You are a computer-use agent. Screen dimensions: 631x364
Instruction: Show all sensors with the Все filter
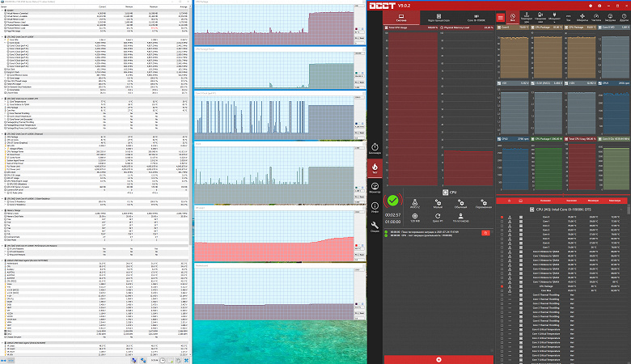[x=512, y=17]
